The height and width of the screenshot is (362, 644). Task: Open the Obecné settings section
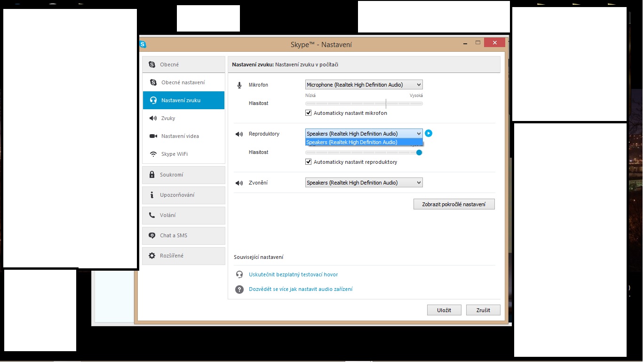pyautogui.click(x=184, y=64)
